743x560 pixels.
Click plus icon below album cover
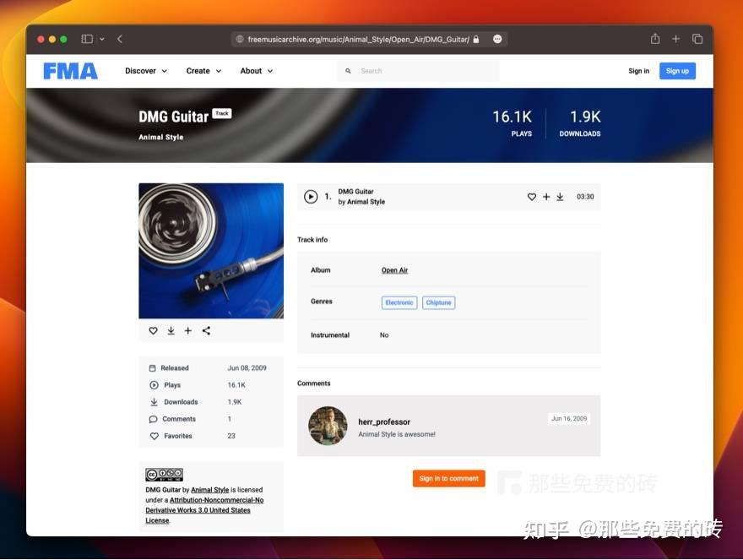click(x=188, y=330)
